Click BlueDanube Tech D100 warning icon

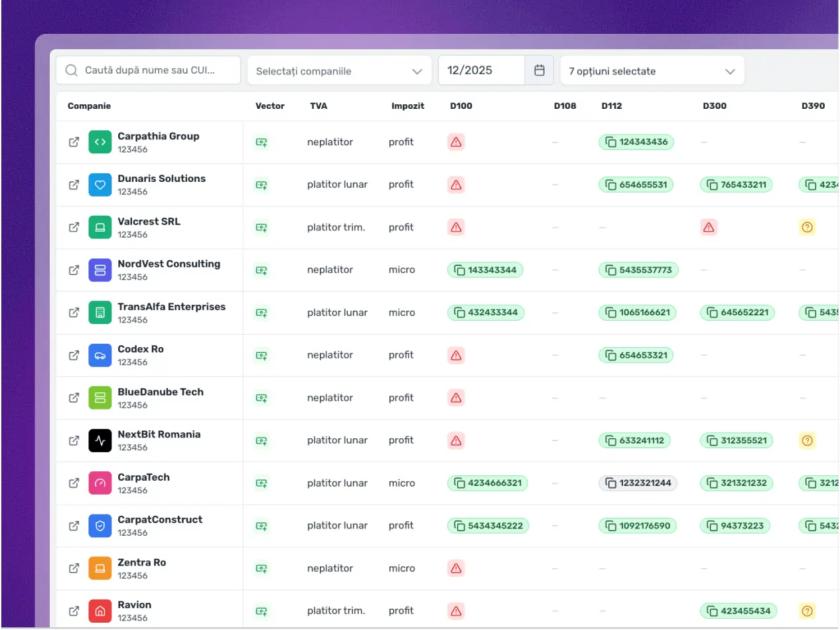[x=456, y=398]
